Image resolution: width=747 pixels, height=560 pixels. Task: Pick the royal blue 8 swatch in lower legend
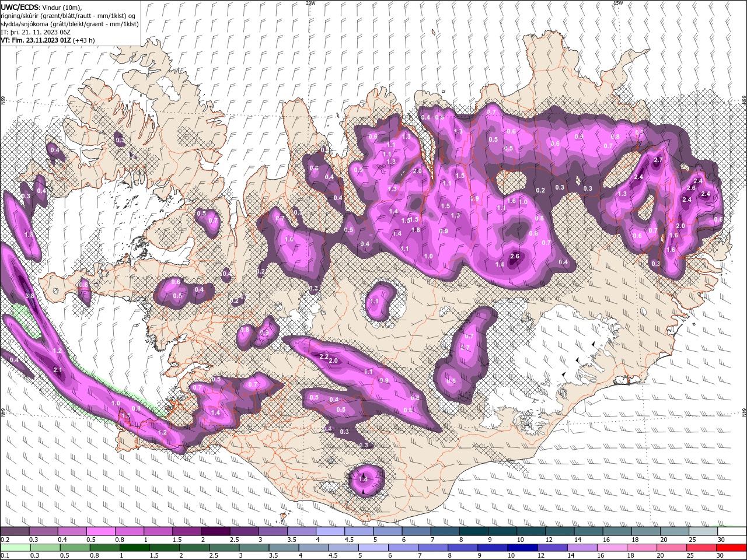coord(462,547)
